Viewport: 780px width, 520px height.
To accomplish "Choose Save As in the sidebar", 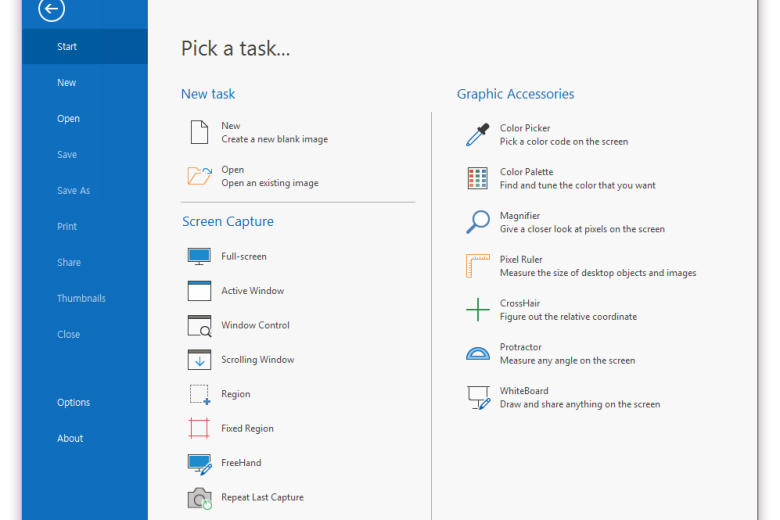I will pyautogui.click(x=73, y=191).
